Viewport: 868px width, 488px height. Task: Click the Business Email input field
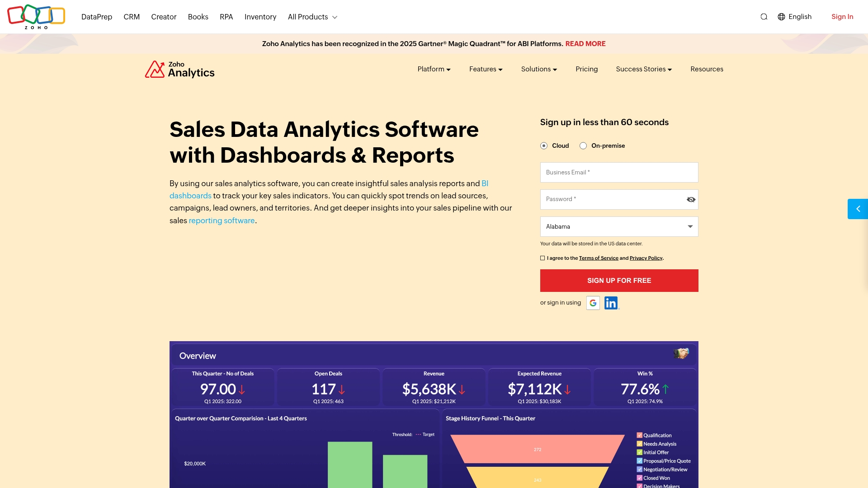[619, 172]
